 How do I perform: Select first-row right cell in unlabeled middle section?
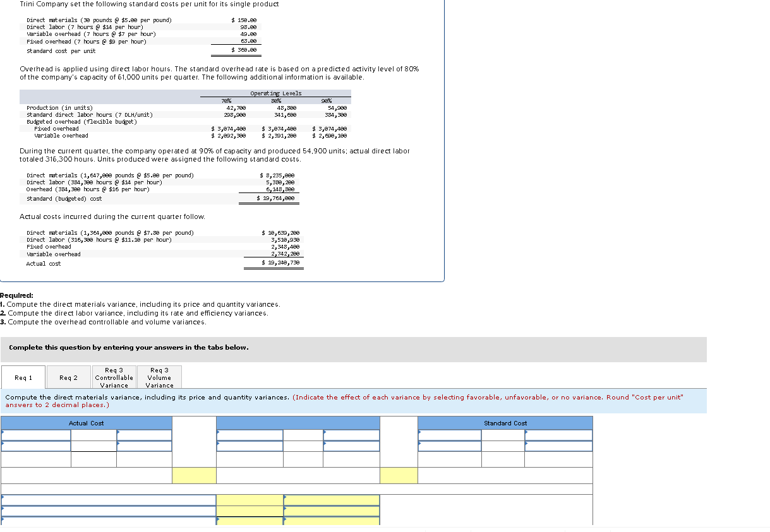pyautogui.click(x=351, y=435)
